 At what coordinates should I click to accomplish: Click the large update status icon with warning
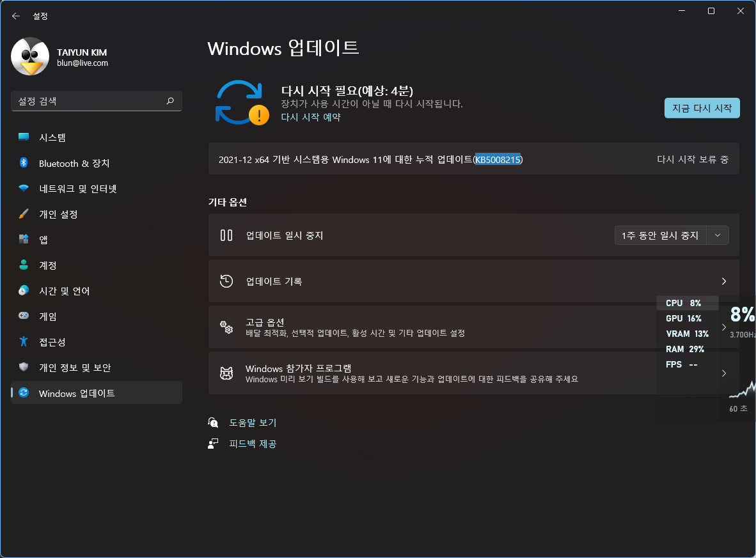(242, 103)
